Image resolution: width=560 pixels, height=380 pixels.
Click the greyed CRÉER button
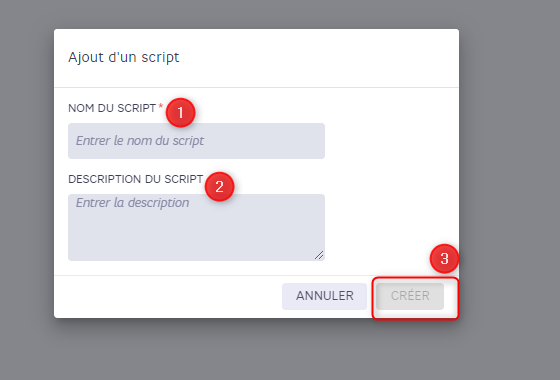coord(410,296)
